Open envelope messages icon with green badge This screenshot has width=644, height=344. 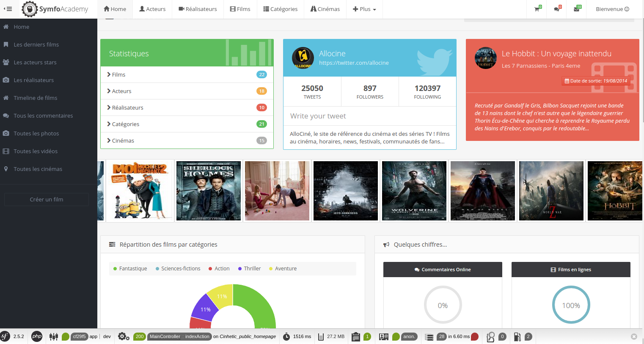577,9
